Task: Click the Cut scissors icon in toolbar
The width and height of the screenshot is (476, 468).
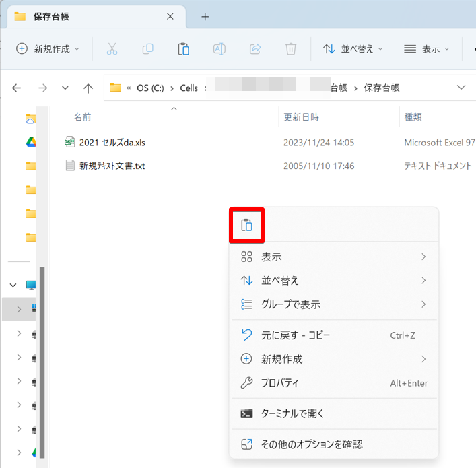Action: tap(112, 49)
